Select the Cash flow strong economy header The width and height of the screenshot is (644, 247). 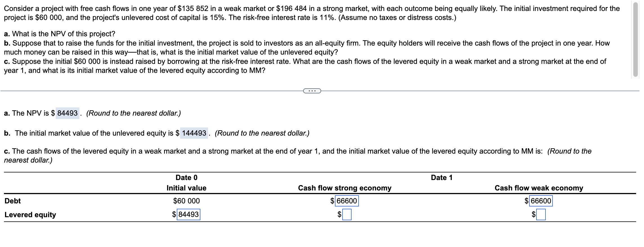coord(345,188)
